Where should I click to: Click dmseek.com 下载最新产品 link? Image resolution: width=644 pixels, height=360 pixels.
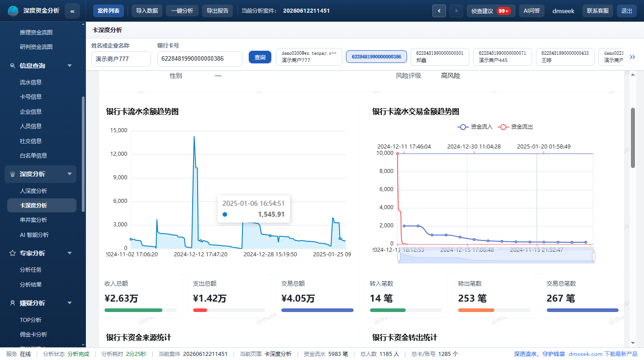pos(603,354)
